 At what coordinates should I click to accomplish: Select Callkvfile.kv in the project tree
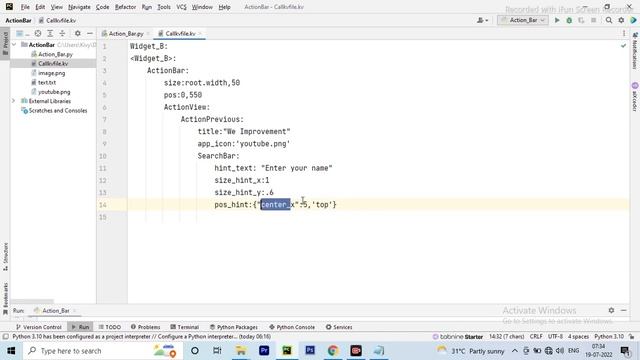point(53,64)
